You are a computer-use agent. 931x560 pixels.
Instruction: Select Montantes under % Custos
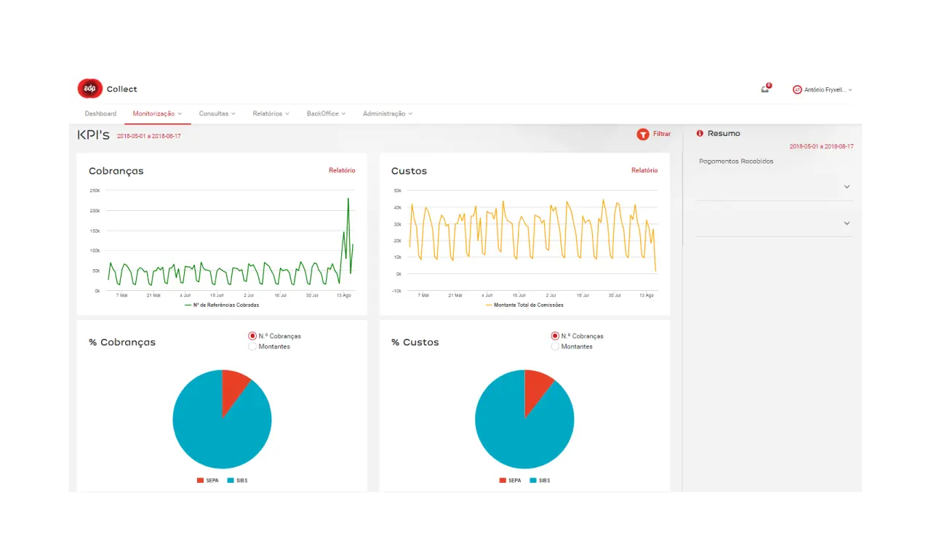(x=555, y=346)
